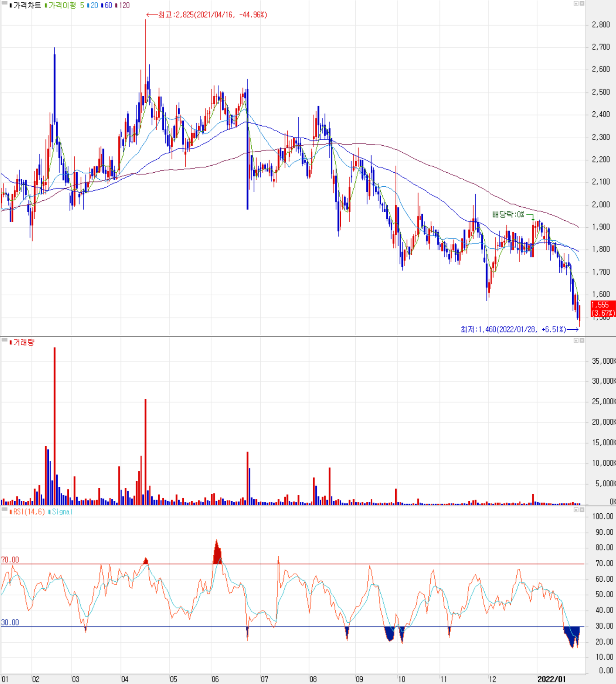Maximize the RSI indicator panel
The width and height of the screenshot is (616, 684).
tap(576, 510)
